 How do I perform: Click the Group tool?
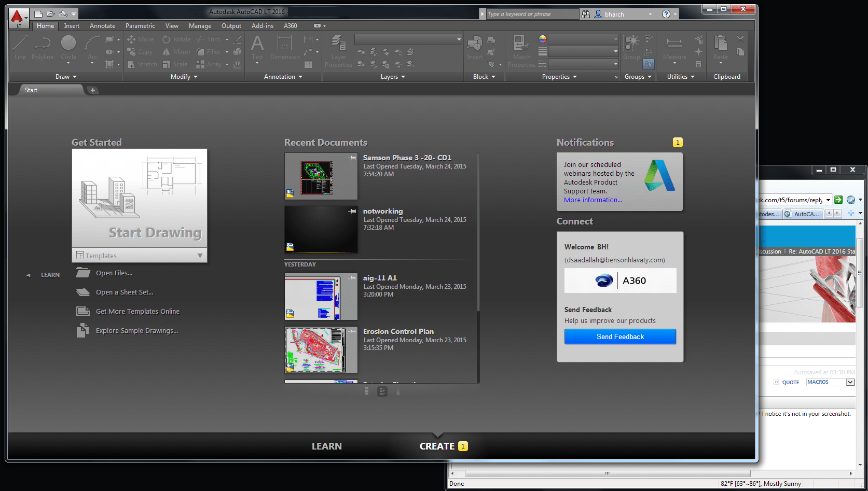[x=631, y=48]
